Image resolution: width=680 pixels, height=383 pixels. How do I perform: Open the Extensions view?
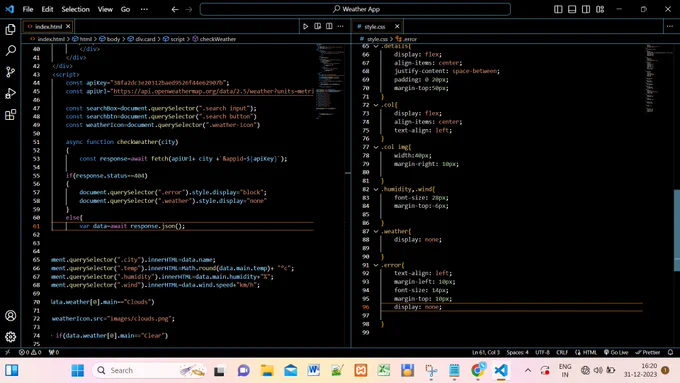tap(10, 115)
